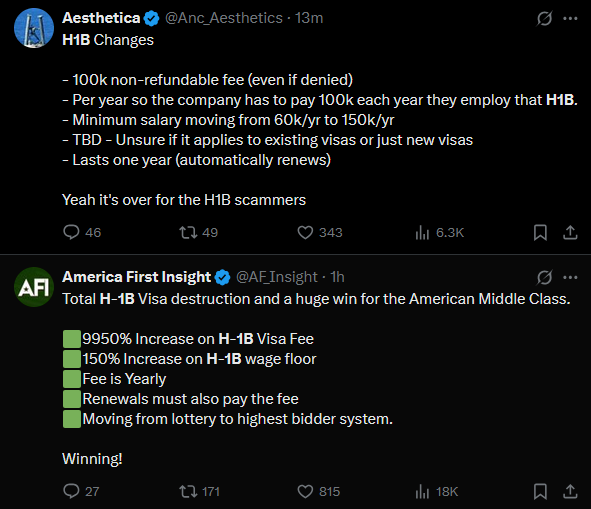
Task: Open the AFI green profile avatar
Action: pos(34,287)
